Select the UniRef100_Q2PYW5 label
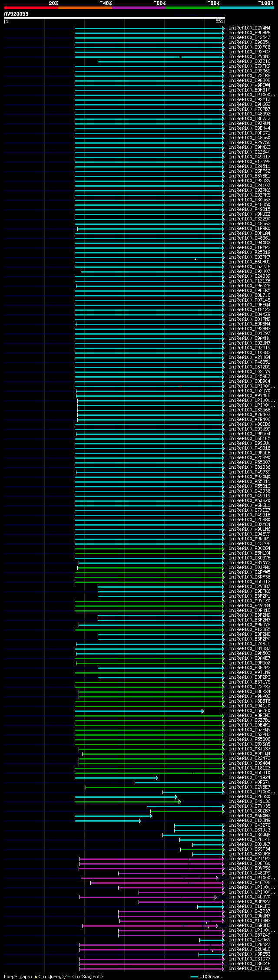This screenshot has height=980, width=278. [249, 572]
